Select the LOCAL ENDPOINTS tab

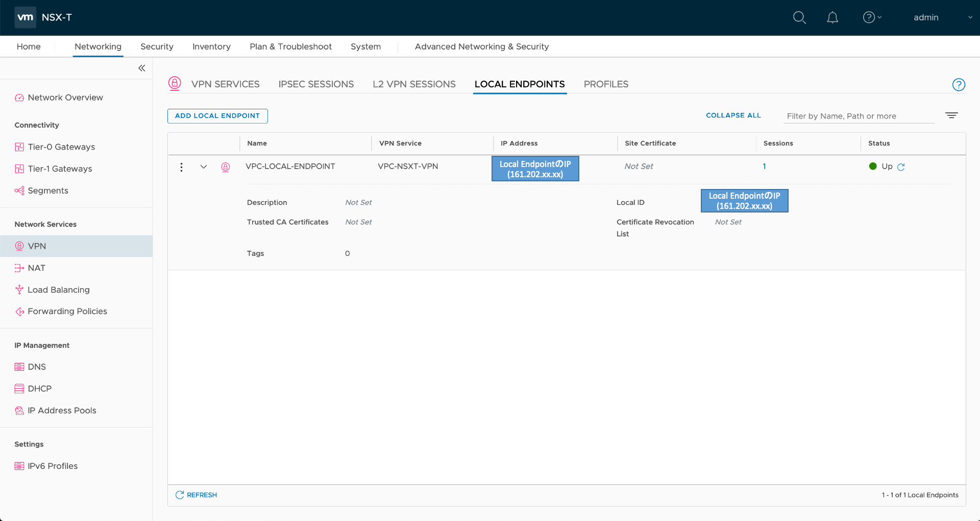pos(520,84)
